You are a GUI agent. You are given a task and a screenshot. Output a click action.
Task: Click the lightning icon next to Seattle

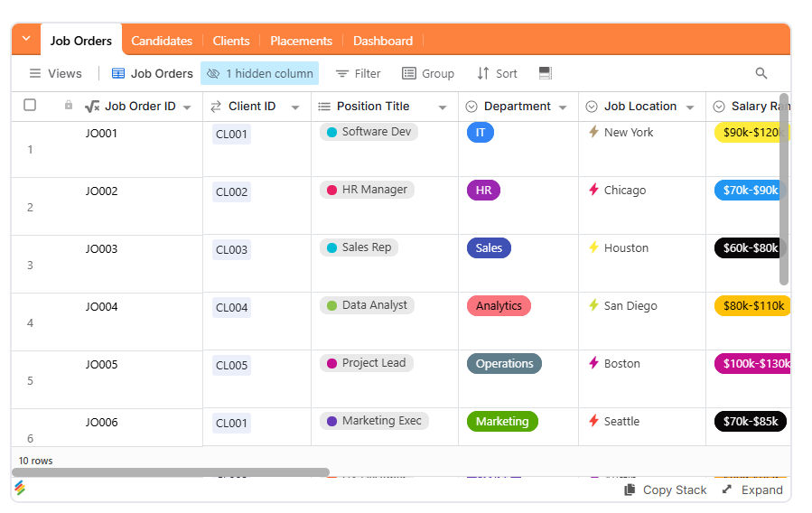pyautogui.click(x=594, y=421)
